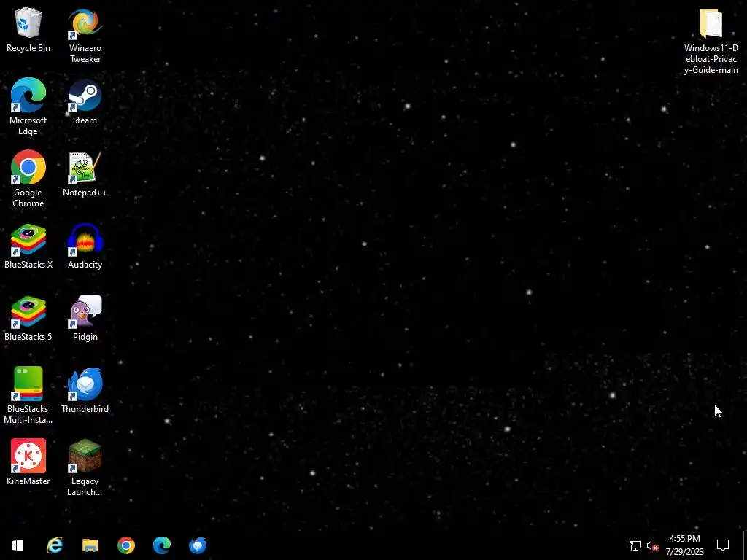Launch Google Chrome from the taskbar
This screenshot has width=747, height=560.
125,545
